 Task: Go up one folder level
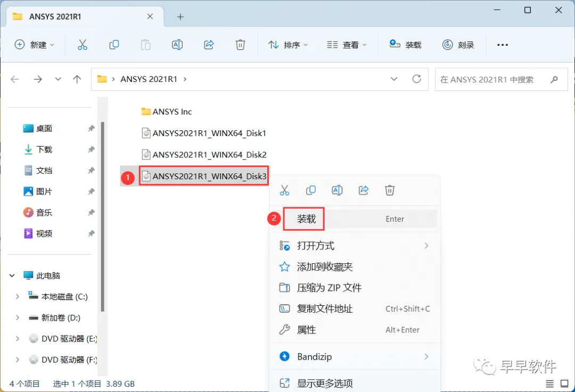(77, 79)
